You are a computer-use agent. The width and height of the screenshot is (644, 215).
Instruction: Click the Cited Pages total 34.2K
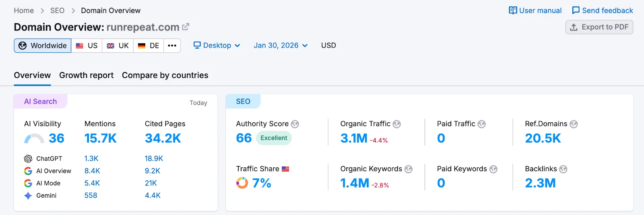pyautogui.click(x=163, y=139)
